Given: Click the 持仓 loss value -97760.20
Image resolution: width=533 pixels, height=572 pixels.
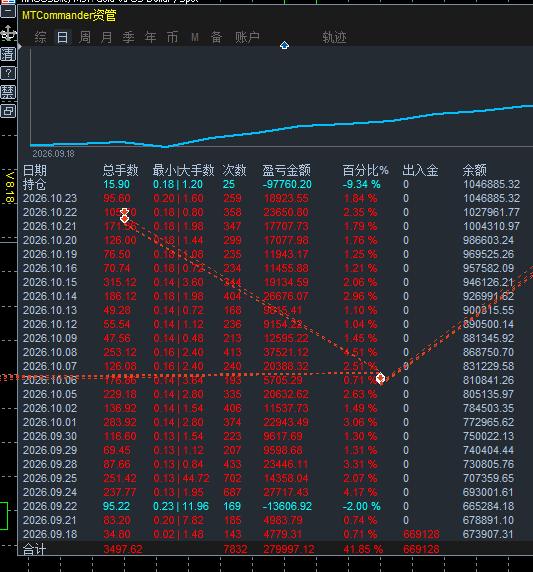Looking at the screenshot, I should (x=287, y=185).
